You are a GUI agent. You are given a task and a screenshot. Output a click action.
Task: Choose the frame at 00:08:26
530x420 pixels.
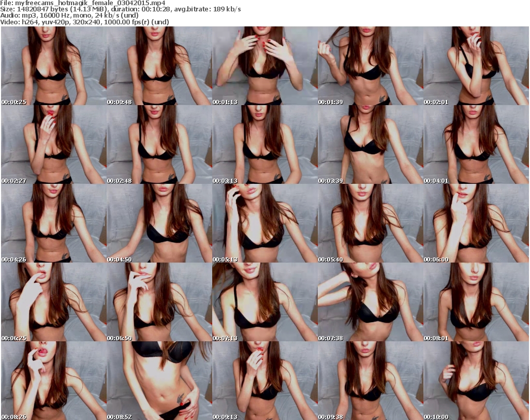(53, 381)
